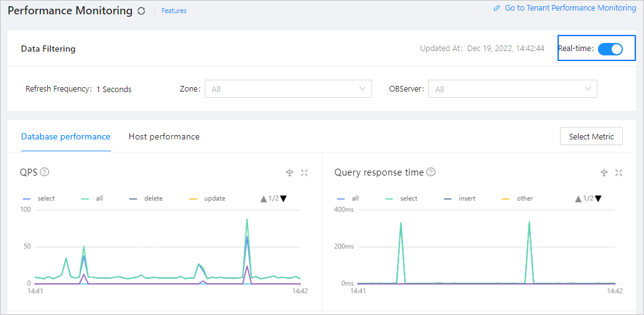The image size is (644, 315).
Task: Toggle all series in Query response time legend
Action: pyautogui.click(x=349, y=199)
